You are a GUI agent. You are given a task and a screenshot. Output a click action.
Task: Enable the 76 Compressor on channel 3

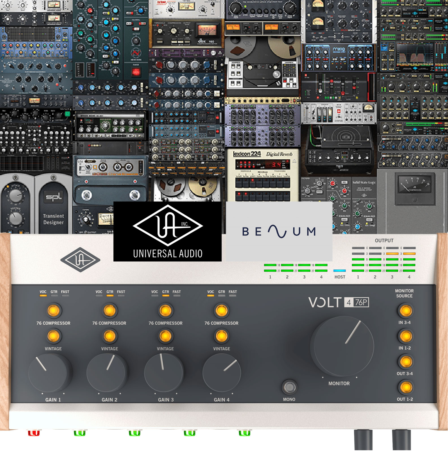click(165, 310)
